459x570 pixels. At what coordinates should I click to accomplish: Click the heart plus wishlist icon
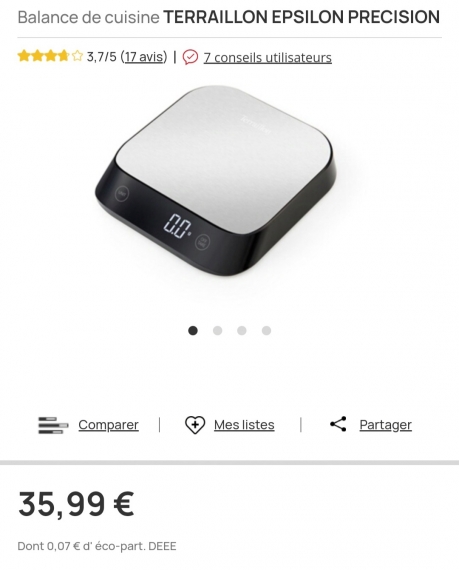tap(195, 425)
